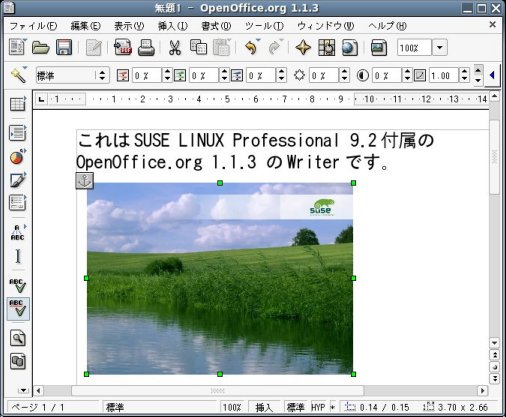Click the zoom 100% input field in toolbar
The width and height of the screenshot is (506, 417).
coord(414,47)
